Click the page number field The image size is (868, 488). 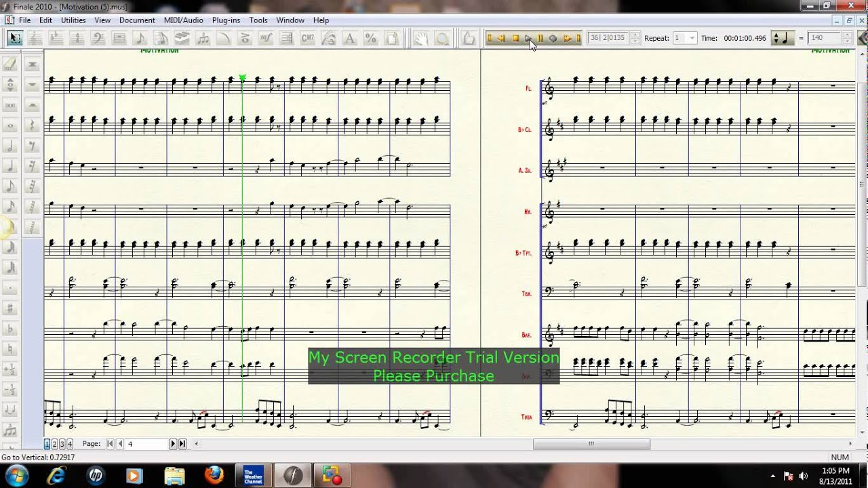click(146, 444)
